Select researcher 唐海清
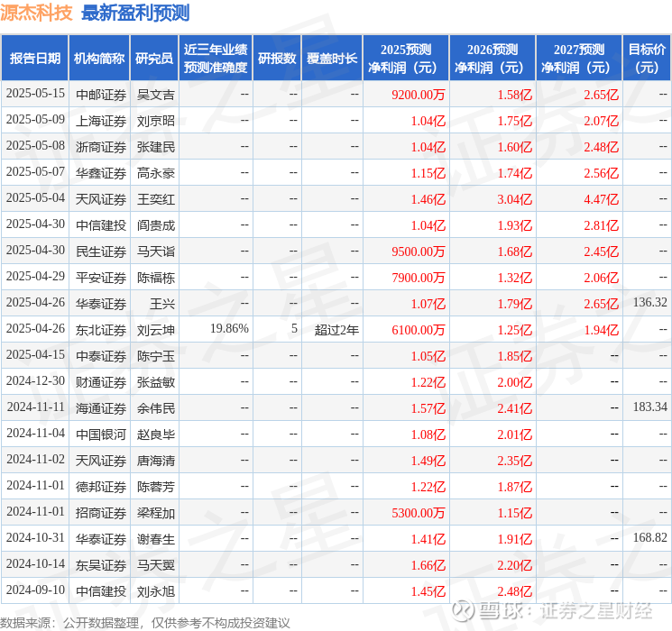 point(155,461)
